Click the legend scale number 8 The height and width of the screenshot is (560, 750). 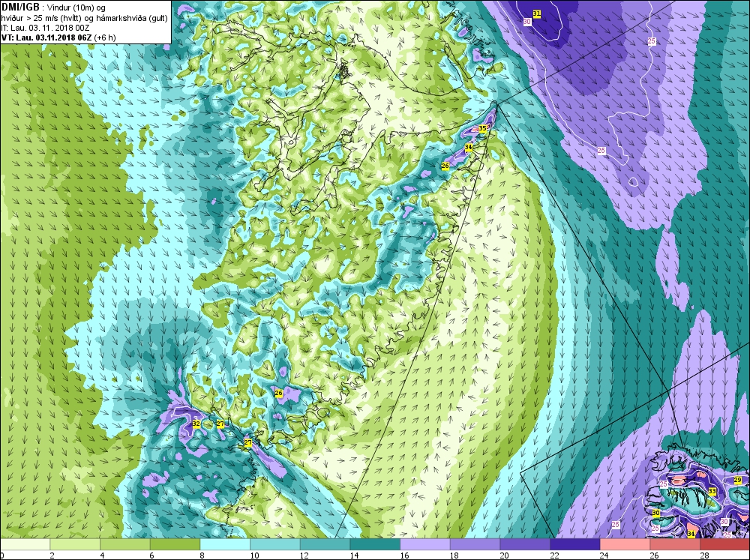point(202,556)
